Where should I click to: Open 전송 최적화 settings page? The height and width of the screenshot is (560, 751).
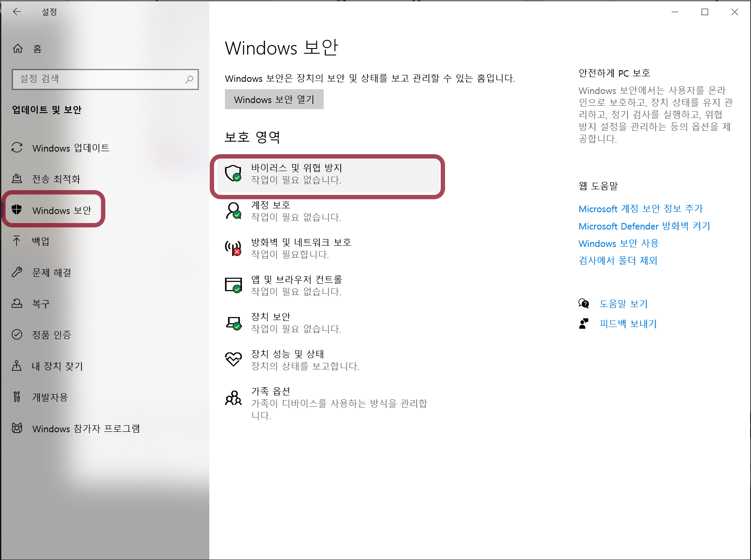pos(104,179)
